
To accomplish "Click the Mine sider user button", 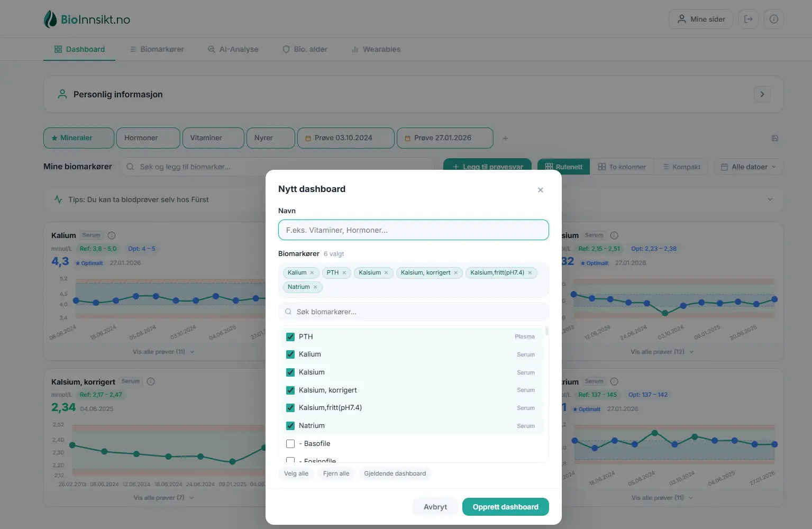I will (701, 19).
